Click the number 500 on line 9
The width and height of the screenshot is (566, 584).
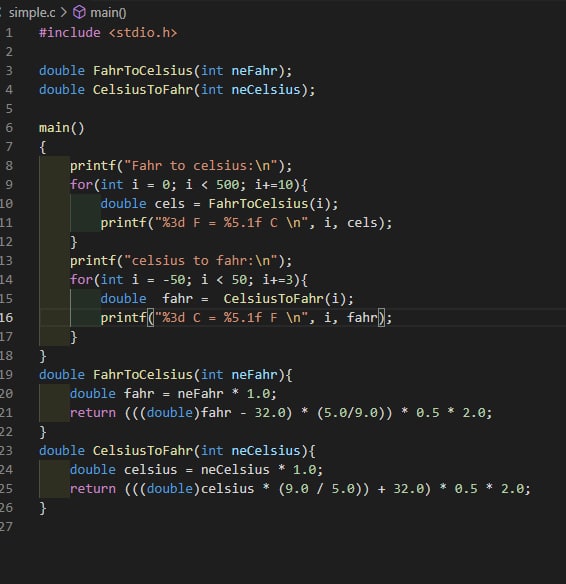tap(228, 185)
